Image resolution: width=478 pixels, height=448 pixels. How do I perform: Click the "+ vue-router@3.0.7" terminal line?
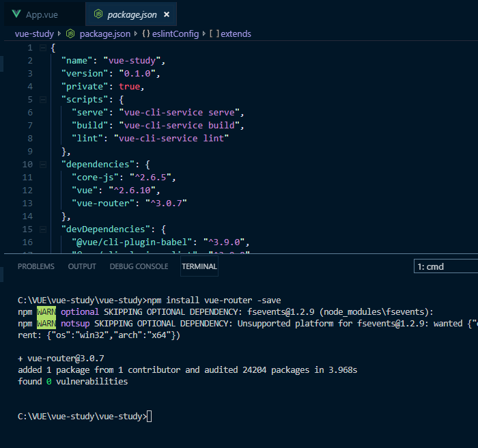click(61, 359)
